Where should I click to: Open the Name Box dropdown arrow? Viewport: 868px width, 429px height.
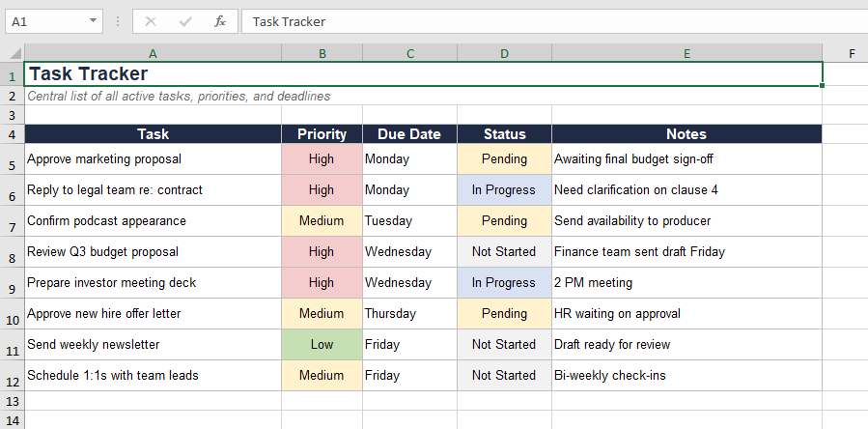point(93,21)
